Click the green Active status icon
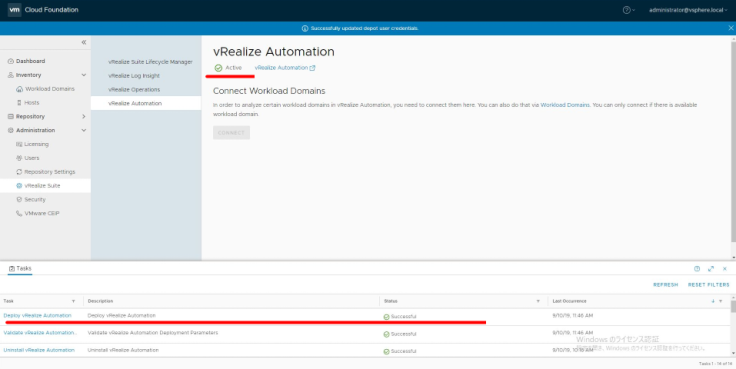736x369 pixels. point(218,68)
